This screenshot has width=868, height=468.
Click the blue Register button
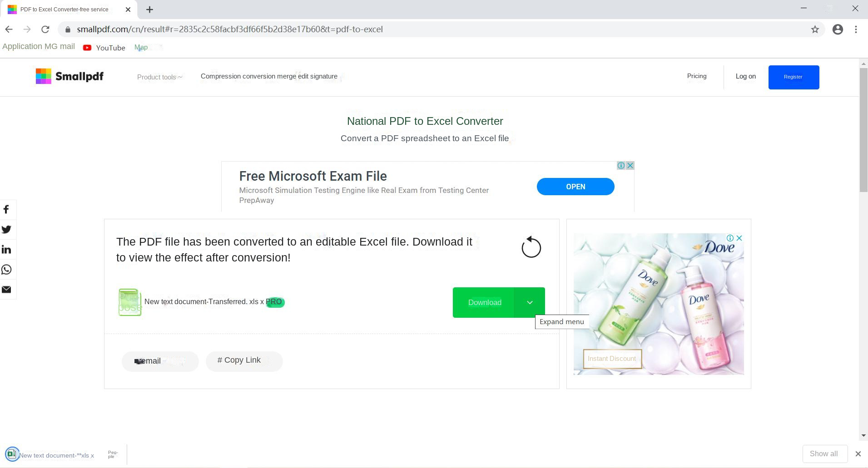pos(794,77)
